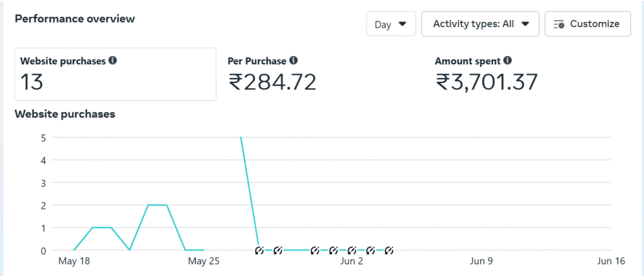Click info icon next to Amount spent
The image size is (644, 276).
508,60
